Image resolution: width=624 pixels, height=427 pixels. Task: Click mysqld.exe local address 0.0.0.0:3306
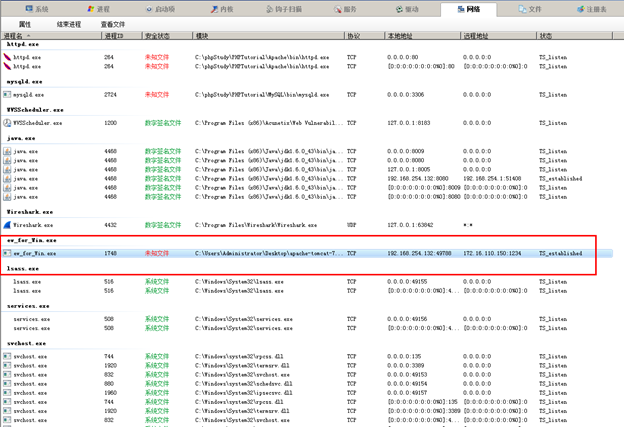[406, 95]
